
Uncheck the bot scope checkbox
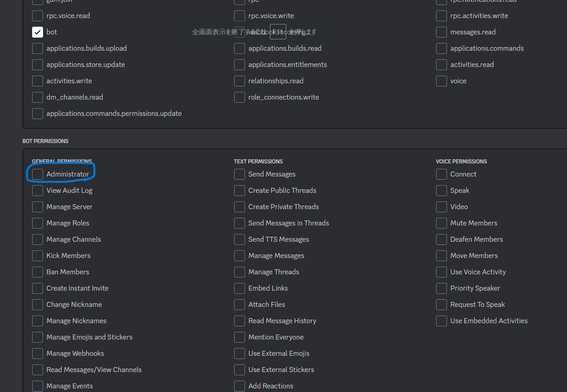(38, 32)
